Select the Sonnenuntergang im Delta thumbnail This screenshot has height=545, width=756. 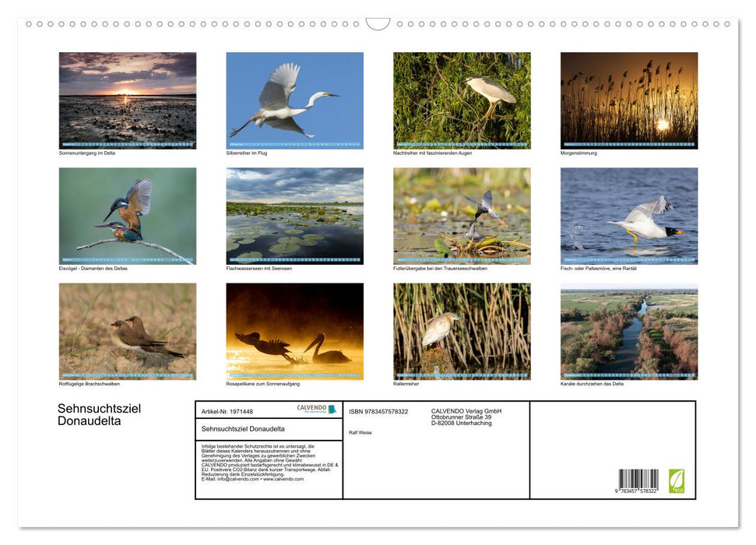(x=128, y=100)
